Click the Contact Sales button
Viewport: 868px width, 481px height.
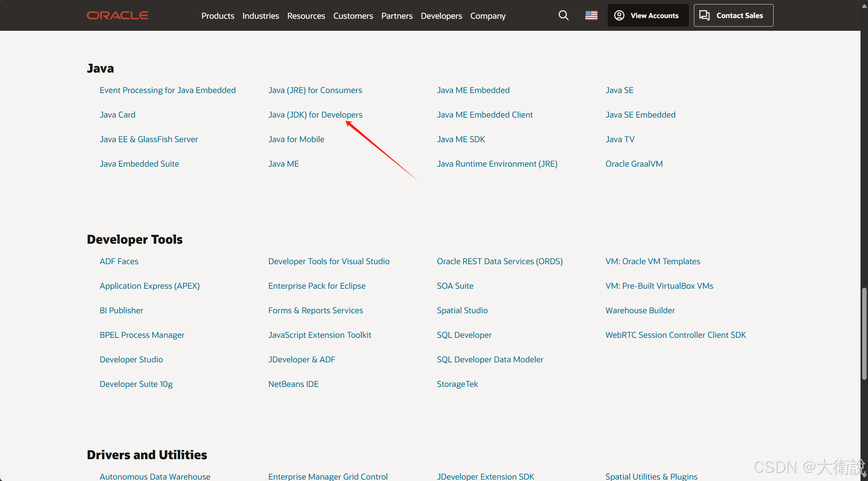click(733, 15)
